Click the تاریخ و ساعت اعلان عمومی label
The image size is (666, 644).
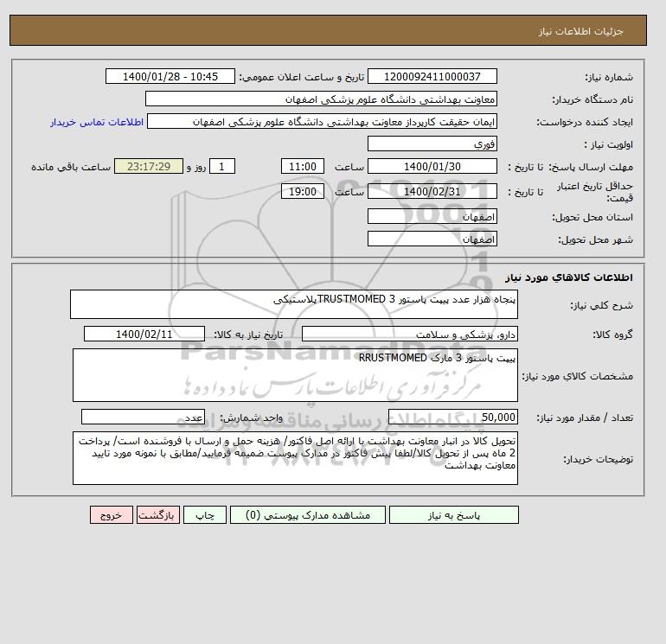tap(302, 77)
